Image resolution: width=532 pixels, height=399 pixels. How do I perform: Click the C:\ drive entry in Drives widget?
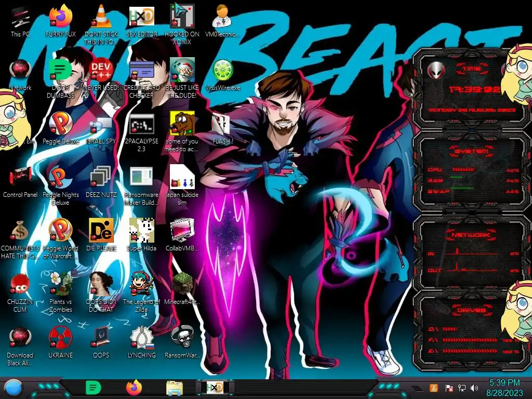click(x=443, y=329)
